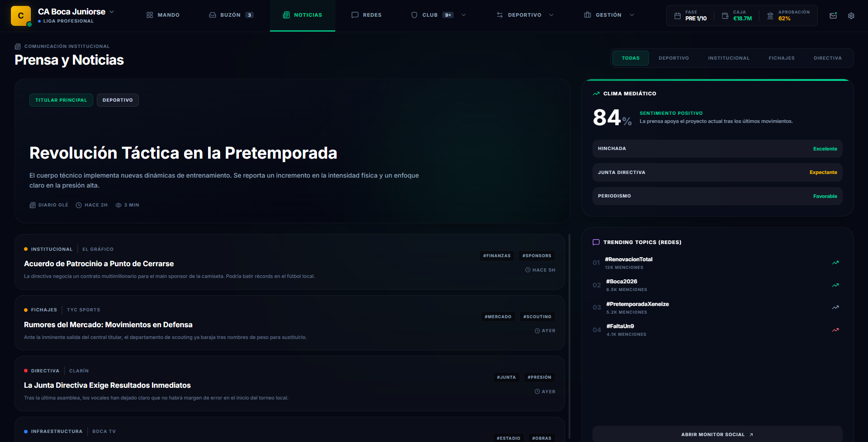
Task: Click the Caja €18.7M indicator
Action: pos(737,16)
